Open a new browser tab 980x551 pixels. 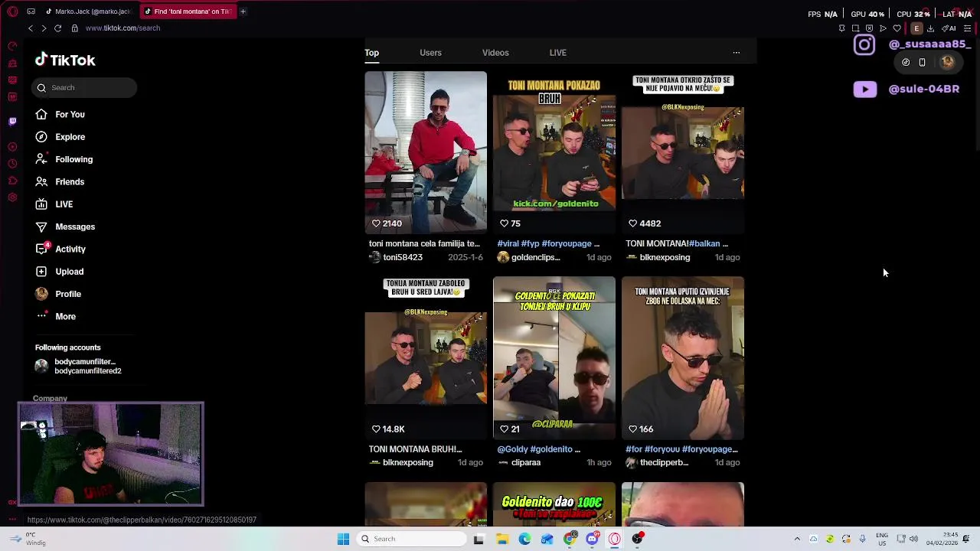point(243,11)
